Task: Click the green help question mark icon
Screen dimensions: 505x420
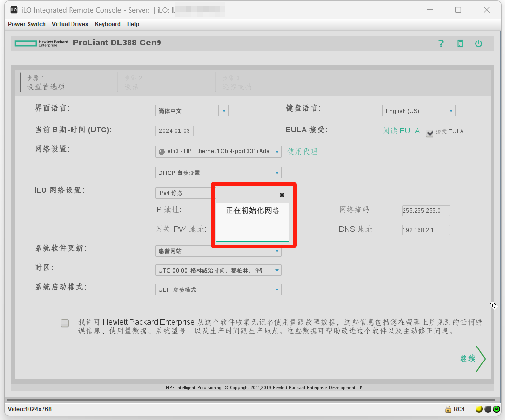Action: coord(441,43)
